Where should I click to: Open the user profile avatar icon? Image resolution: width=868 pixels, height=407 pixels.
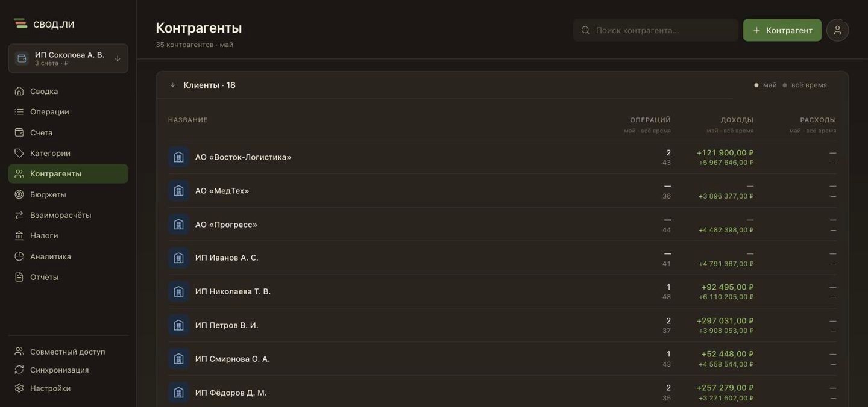point(837,30)
